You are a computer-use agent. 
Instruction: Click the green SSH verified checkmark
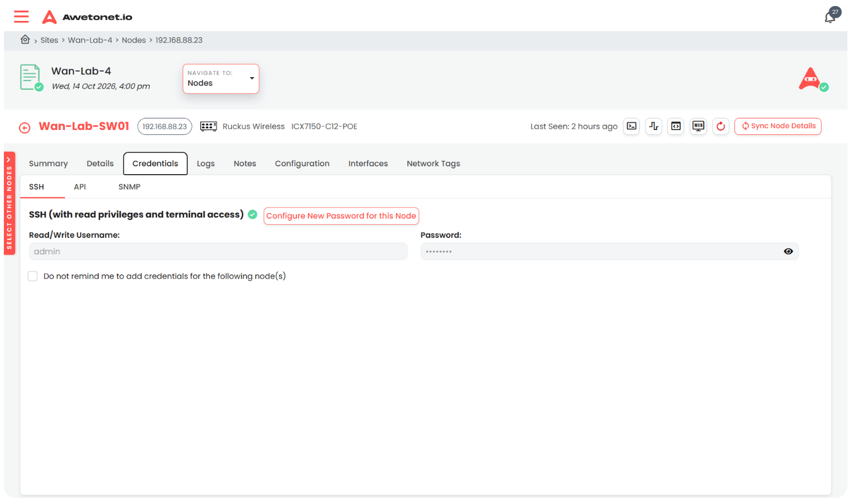click(252, 214)
